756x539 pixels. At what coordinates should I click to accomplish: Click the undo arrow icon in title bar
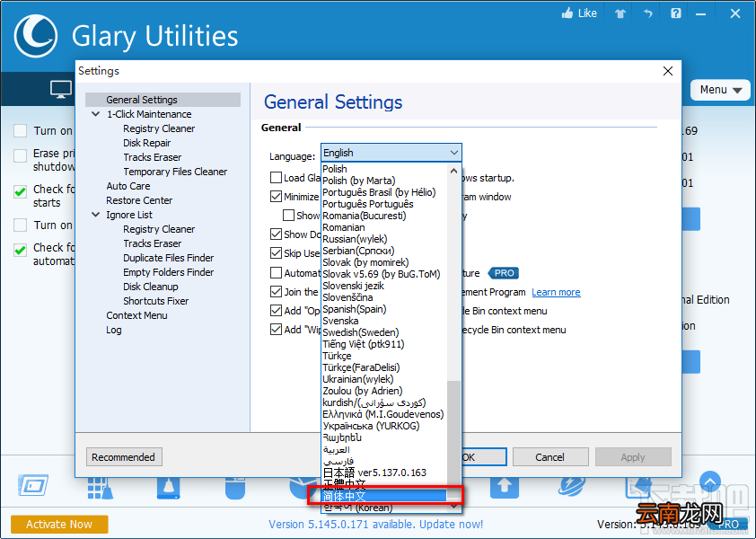tap(647, 13)
